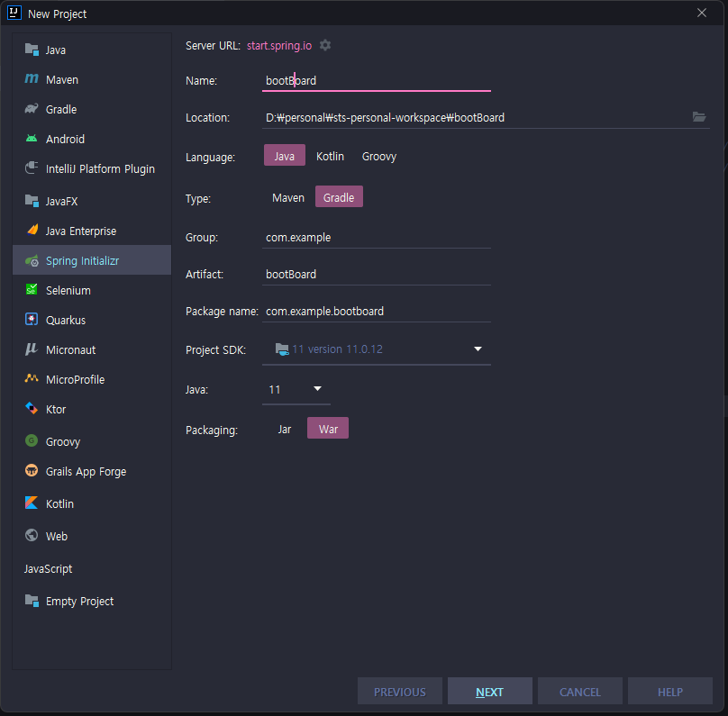Click the MicroProfile icon
This screenshot has height=716, width=728.
coord(32,378)
